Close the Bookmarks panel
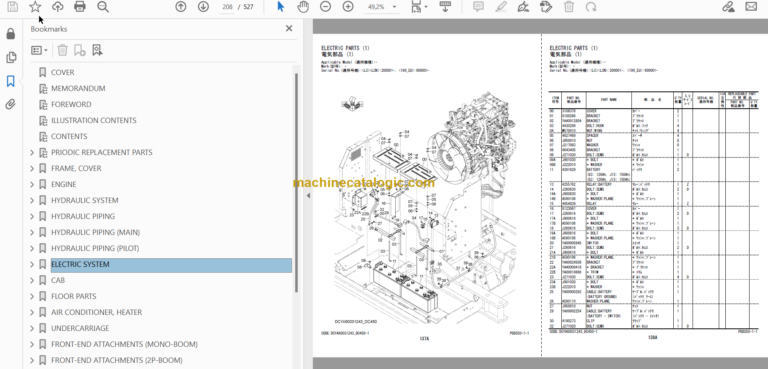 [289, 28]
